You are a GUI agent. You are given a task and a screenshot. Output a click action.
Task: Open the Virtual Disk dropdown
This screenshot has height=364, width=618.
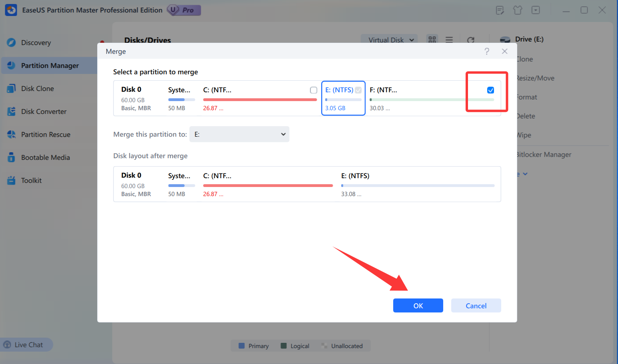(x=389, y=40)
